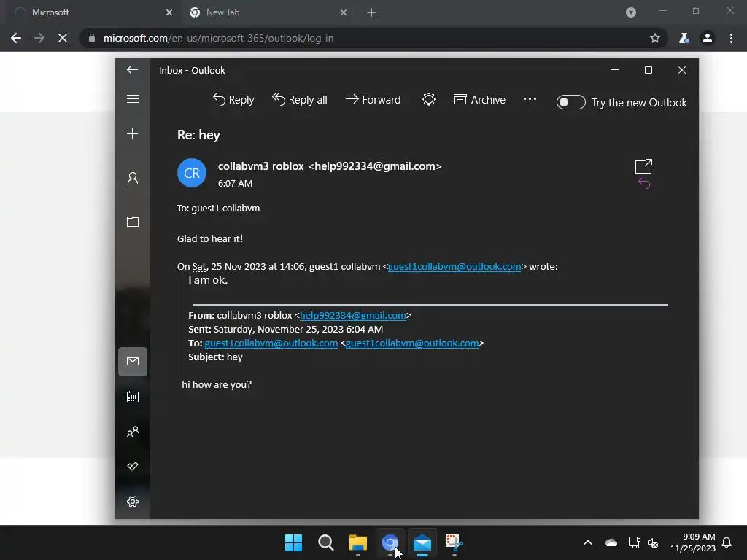Open message in a new window icon
Image resolution: width=747 pixels, height=560 pixels.
tap(643, 166)
